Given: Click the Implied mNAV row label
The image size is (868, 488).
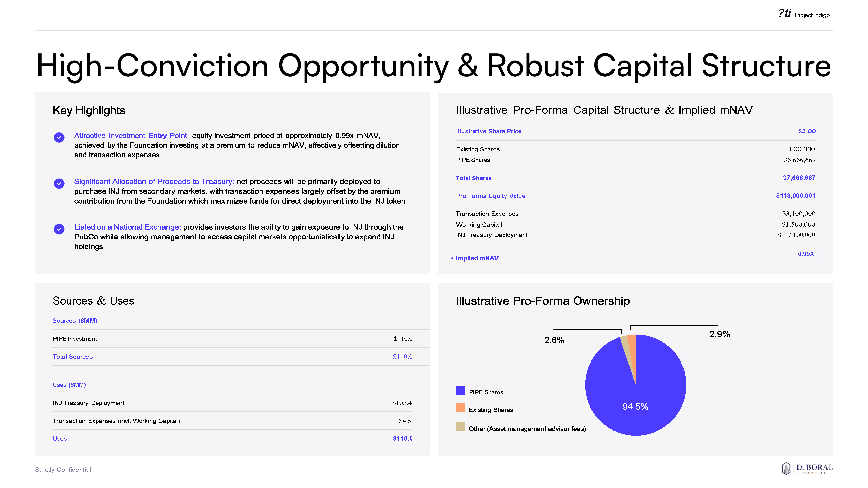Looking at the screenshot, I should [x=477, y=258].
